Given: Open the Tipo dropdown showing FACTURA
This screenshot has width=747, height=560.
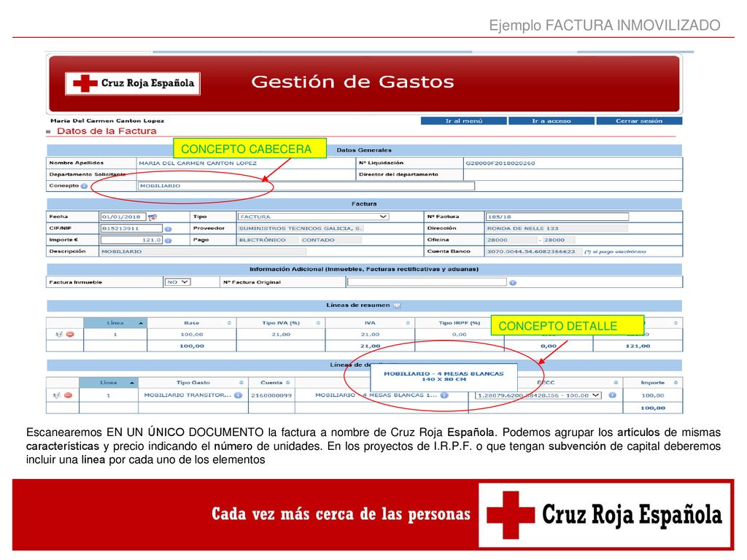Looking at the screenshot, I should click(x=313, y=217).
